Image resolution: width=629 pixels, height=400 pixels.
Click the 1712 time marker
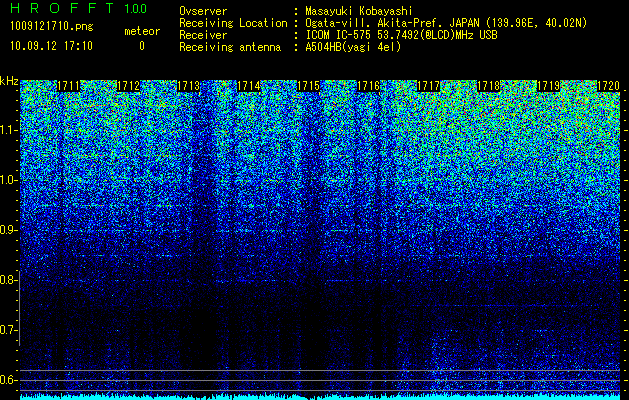tap(128, 86)
